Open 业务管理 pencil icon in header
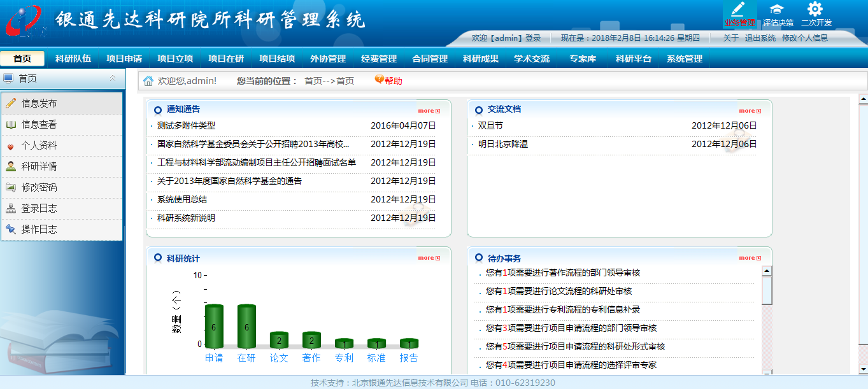Viewport: 868px width, 389px height. (x=739, y=9)
